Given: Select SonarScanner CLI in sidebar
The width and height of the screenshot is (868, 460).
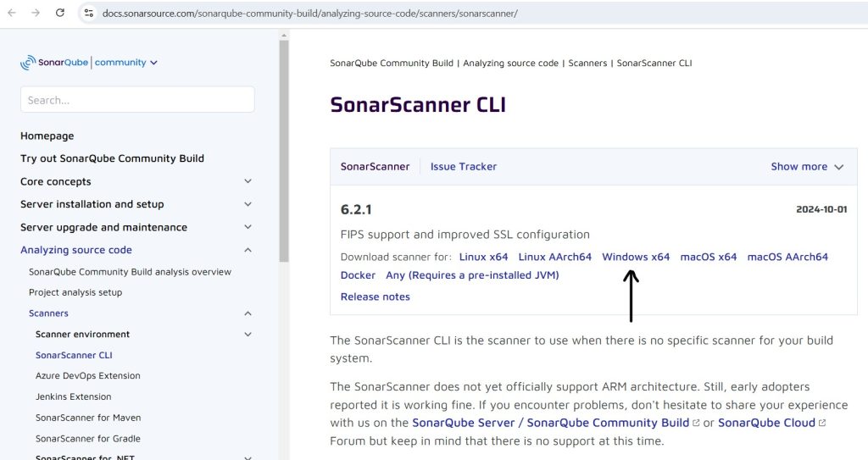Looking at the screenshot, I should [x=74, y=356].
